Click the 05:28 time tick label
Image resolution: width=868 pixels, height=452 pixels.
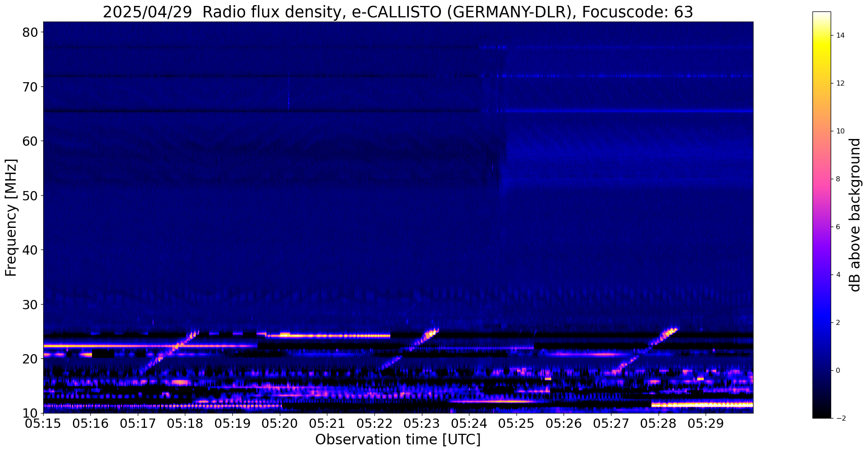(658, 424)
